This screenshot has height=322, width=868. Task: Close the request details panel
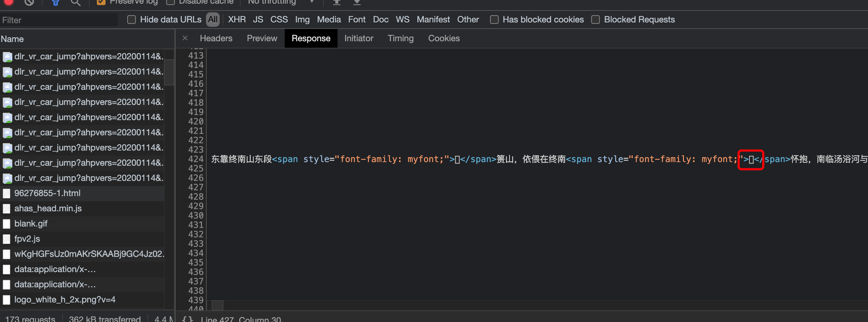click(x=185, y=38)
